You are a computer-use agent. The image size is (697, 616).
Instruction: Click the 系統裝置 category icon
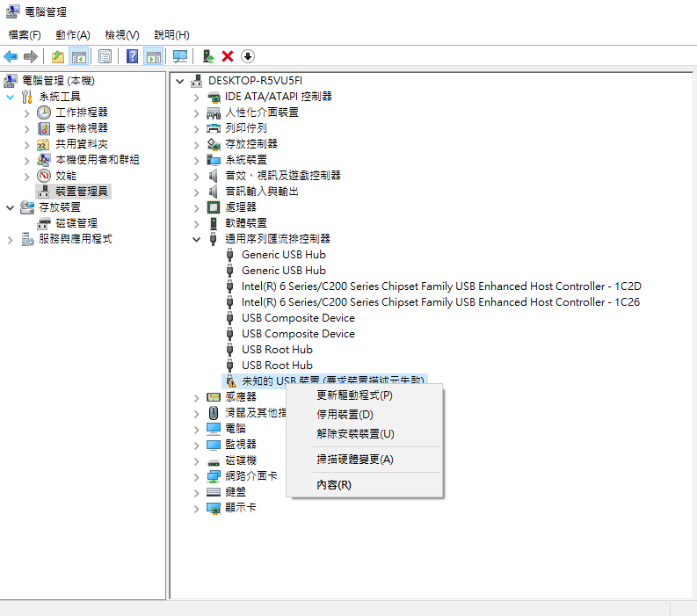click(214, 160)
